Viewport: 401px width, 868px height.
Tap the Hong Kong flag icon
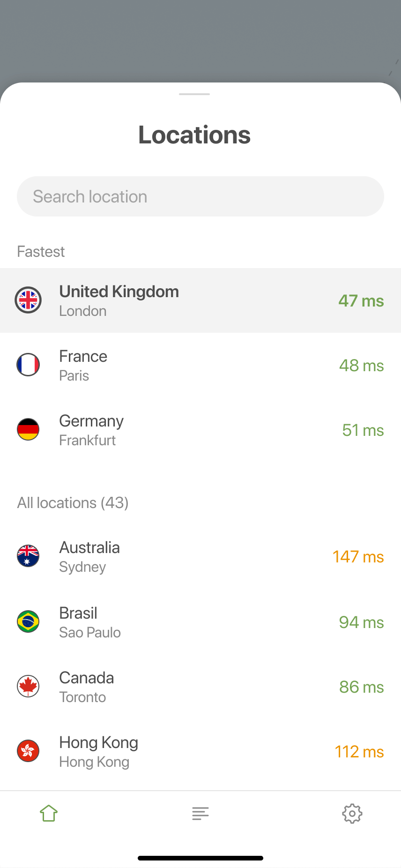28,751
